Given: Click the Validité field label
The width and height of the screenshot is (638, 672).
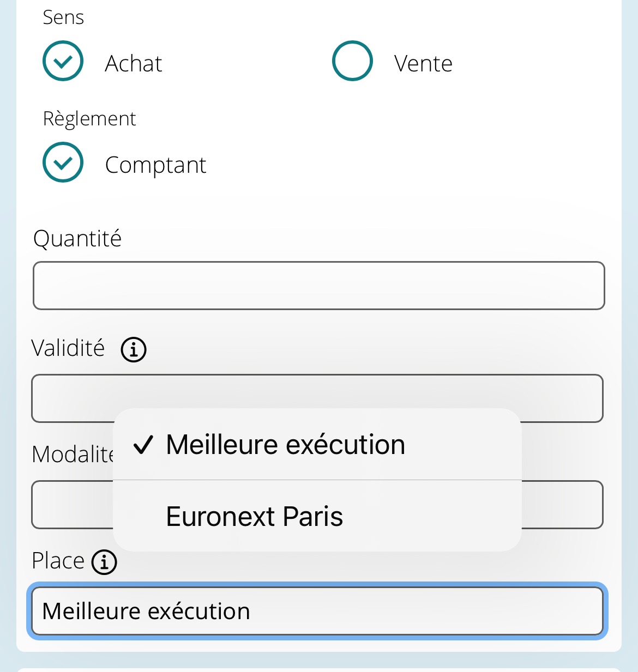Looking at the screenshot, I should click(68, 348).
